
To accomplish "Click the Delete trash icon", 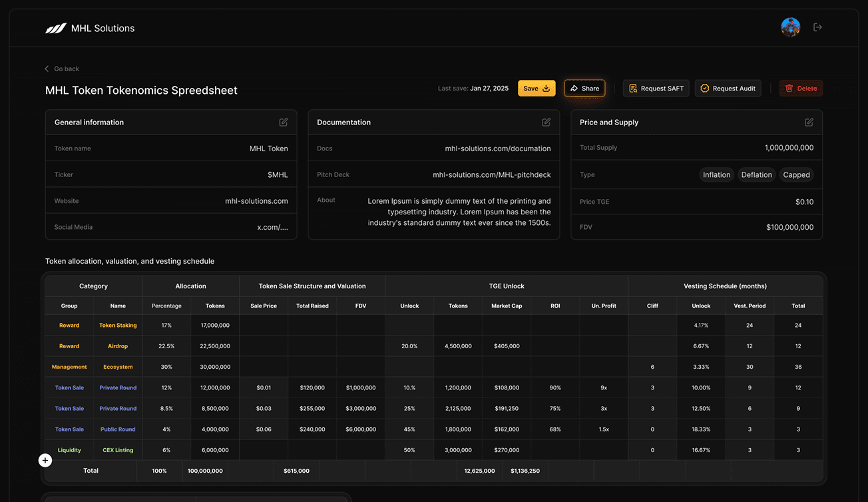I will point(789,88).
